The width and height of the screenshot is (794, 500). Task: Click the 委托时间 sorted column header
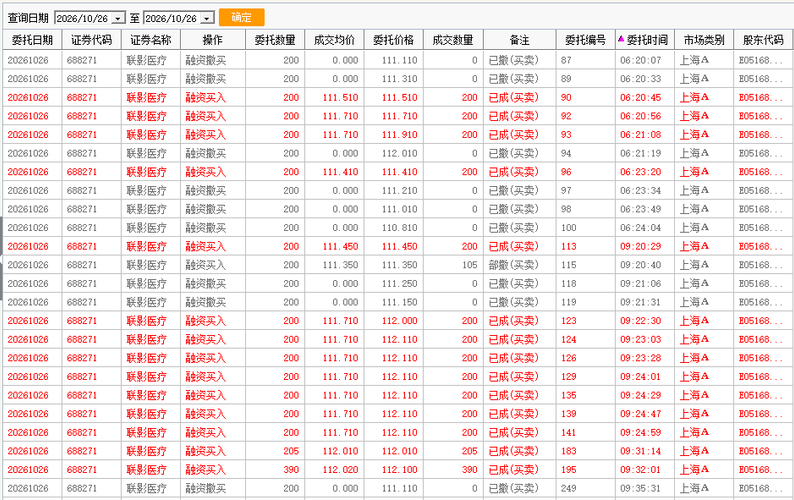click(645, 40)
